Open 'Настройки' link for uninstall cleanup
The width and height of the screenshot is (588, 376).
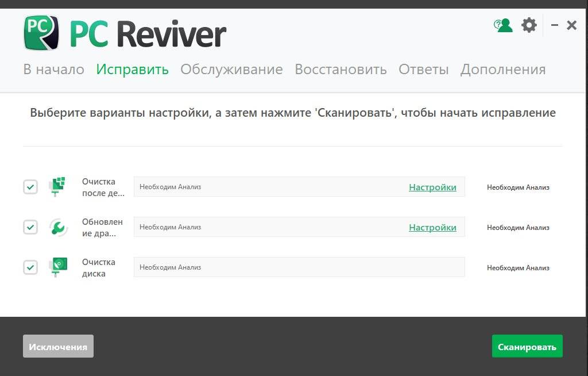tap(432, 187)
